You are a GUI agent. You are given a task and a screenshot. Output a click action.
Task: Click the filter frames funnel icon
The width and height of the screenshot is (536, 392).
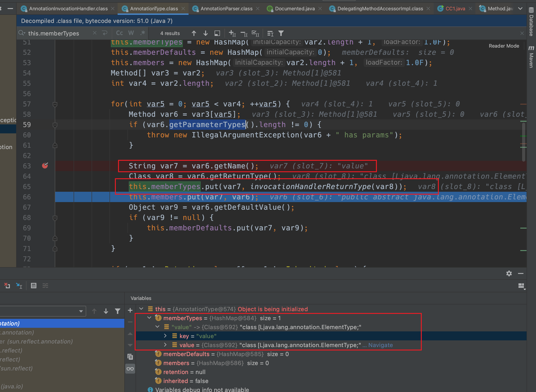point(117,311)
